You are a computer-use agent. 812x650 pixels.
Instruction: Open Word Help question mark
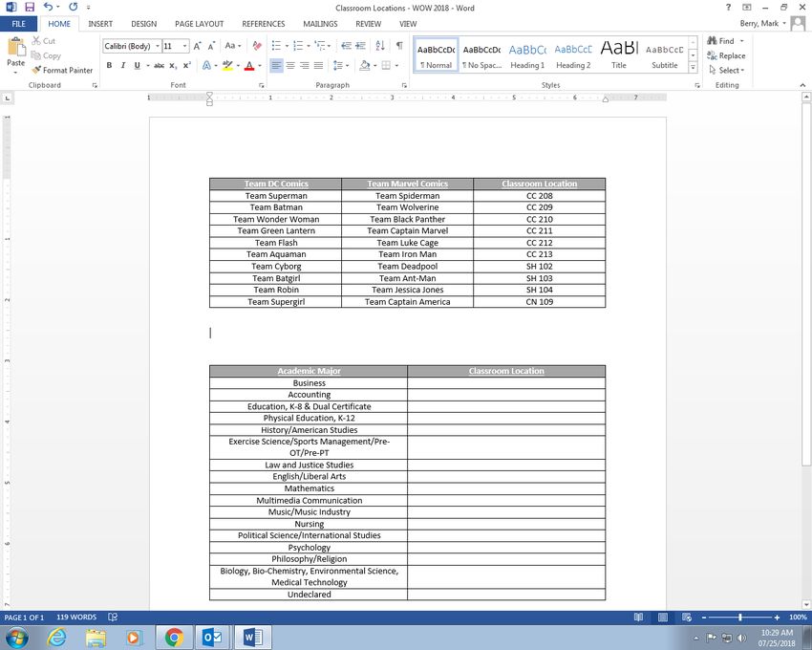[x=728, y=8]
